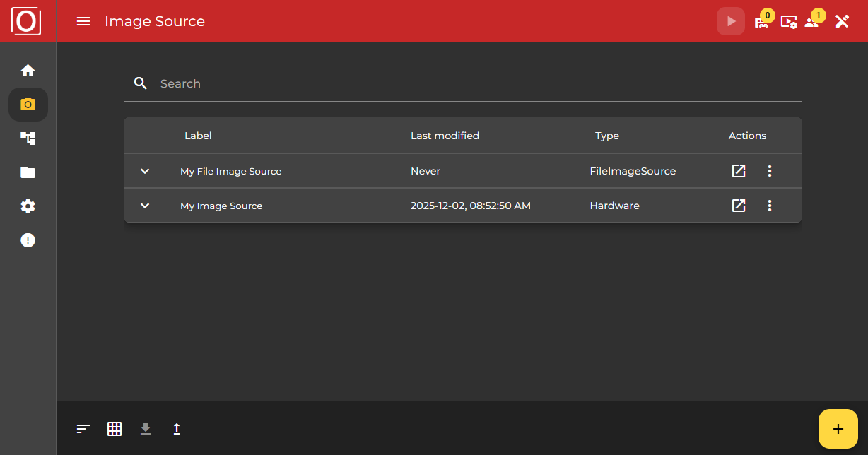Open My File Image Source in a new view
868x455 pixels.
coord(738,171)
